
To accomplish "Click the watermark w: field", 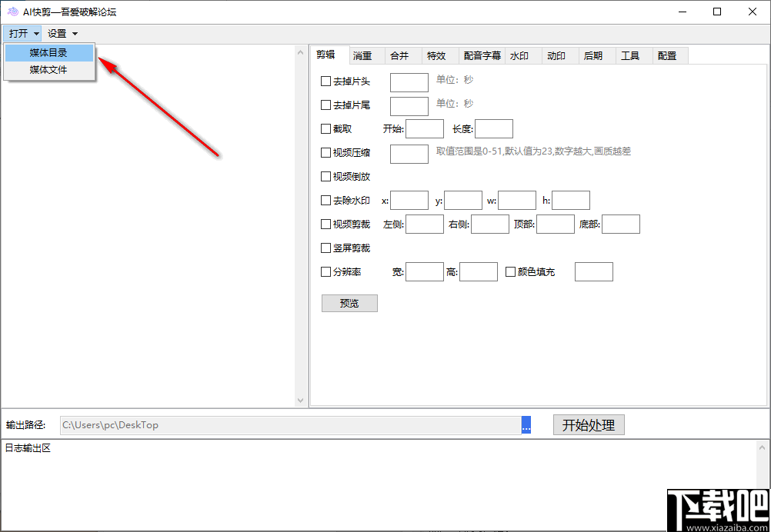I will (517, 201).
